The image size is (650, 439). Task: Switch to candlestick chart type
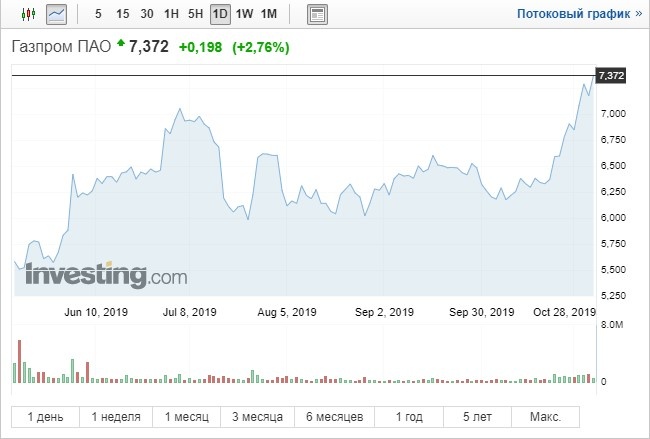[28, 14]
